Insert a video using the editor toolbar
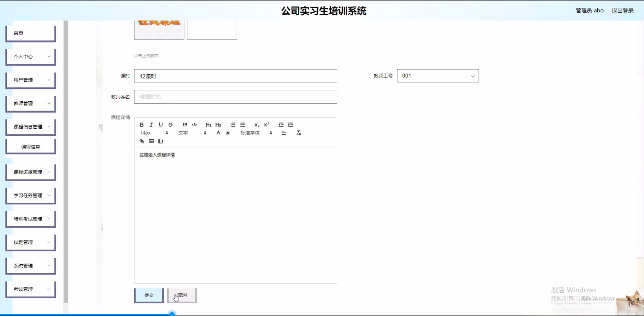The height and width of the screenshot is (316, 644). (x=160, y=141)
